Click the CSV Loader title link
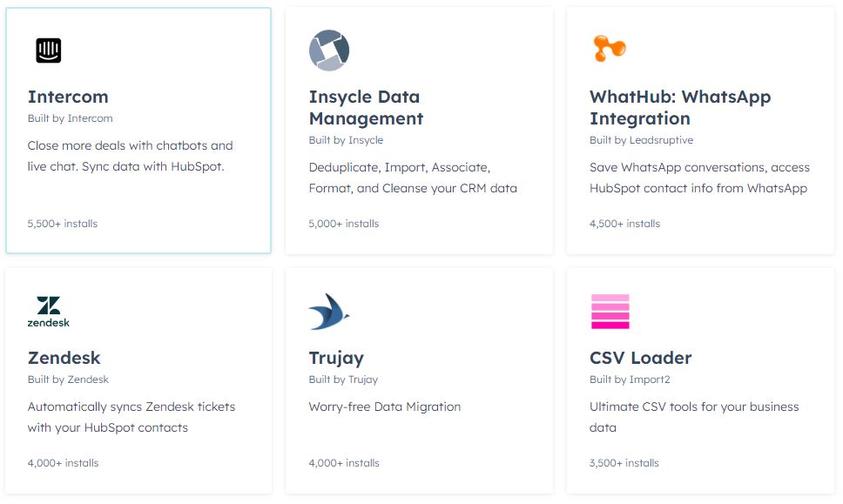This screenshot has width=843, height=504. pyautogui.click(x=639, y=357)
